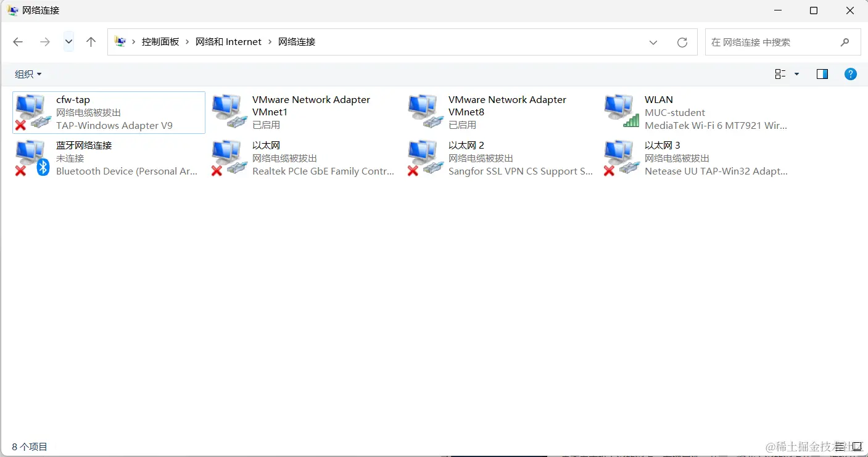Click the 未连接 status text
Image resolution: width=868 pixels, height=457 pixels.
click(70, 159)
